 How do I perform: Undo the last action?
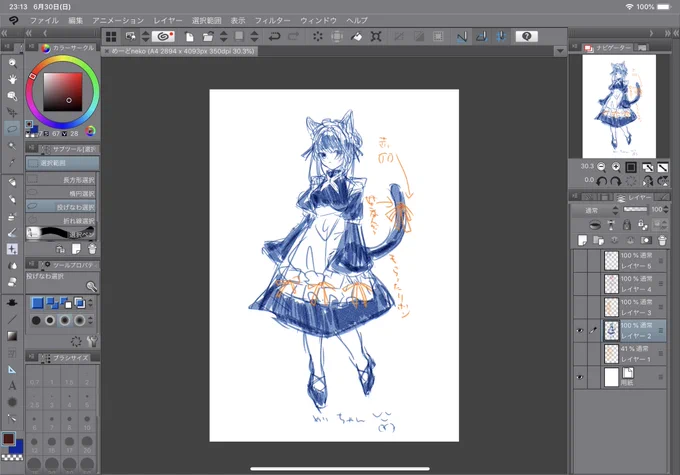coord(274,37)
